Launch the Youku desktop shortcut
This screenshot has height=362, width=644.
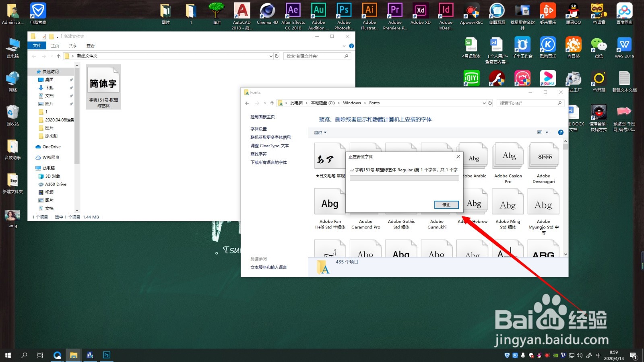point(548,78)
